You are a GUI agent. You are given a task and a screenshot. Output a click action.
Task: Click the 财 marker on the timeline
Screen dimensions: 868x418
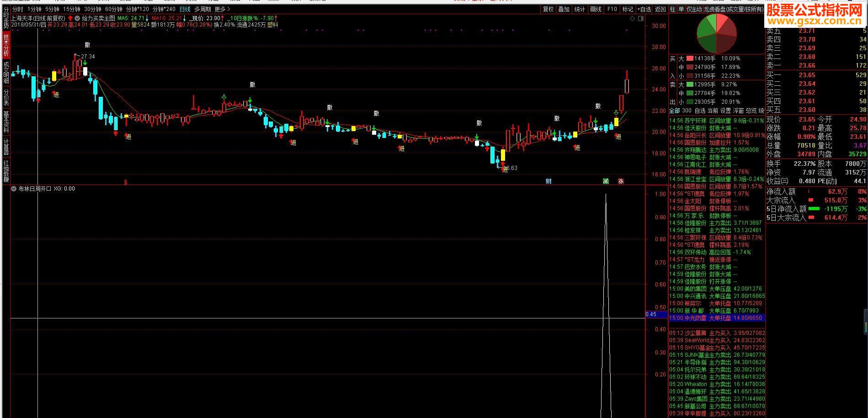pyautogui.click(x=548, y=181)
